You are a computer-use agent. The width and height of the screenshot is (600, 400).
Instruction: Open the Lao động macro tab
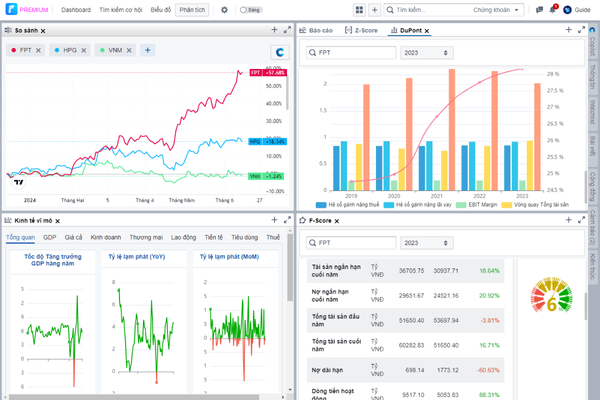[183, 237]
